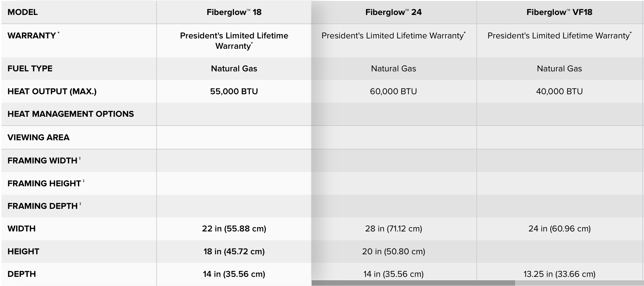Select the 13.25 in (33.66 cm) depth value
Viewport: 644px width, 286px height.
click(559, 274)
